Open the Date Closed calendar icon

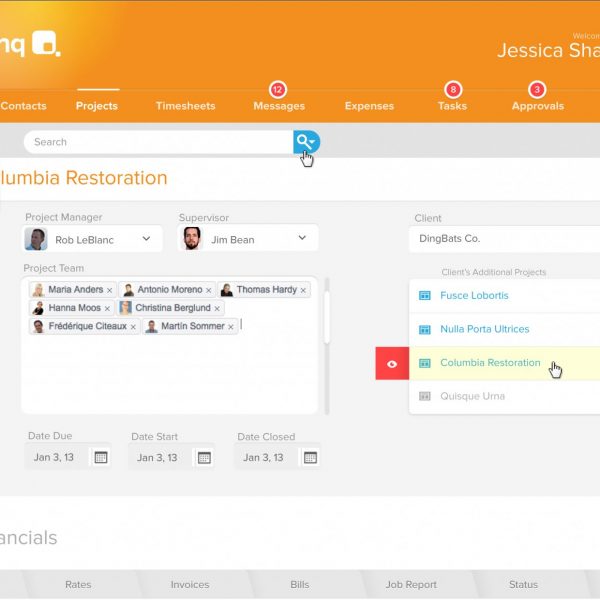[310, 457]
